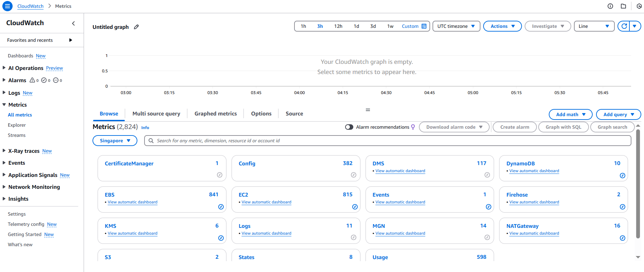Open the Singapore region dropdown
Viewport: 644px width, 272px height.
(x=115, y=141)
